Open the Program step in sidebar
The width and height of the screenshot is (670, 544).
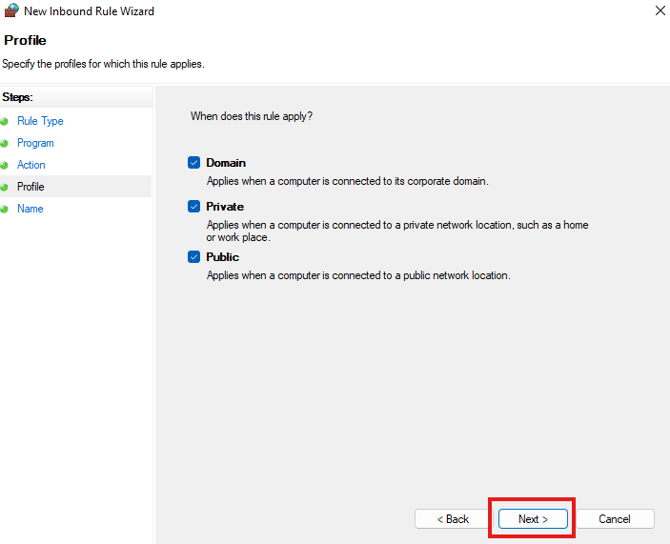point(35,143)
